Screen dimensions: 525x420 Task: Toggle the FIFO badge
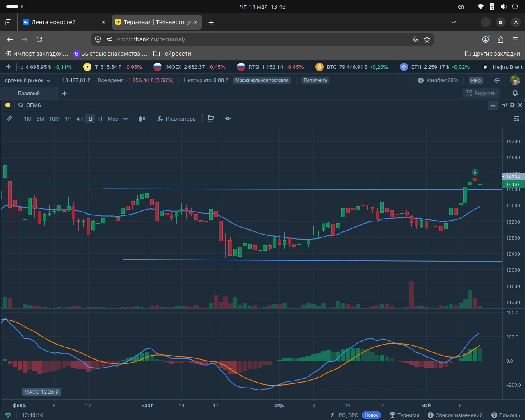[x=476, y=80]
